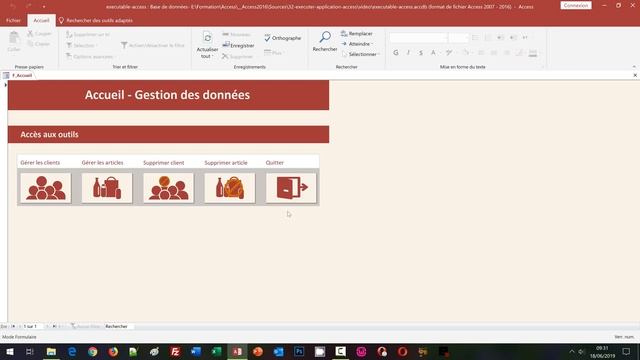Click the Supprimer client icon button
This screenshot has width=640, height=360.
pos(168,188)
